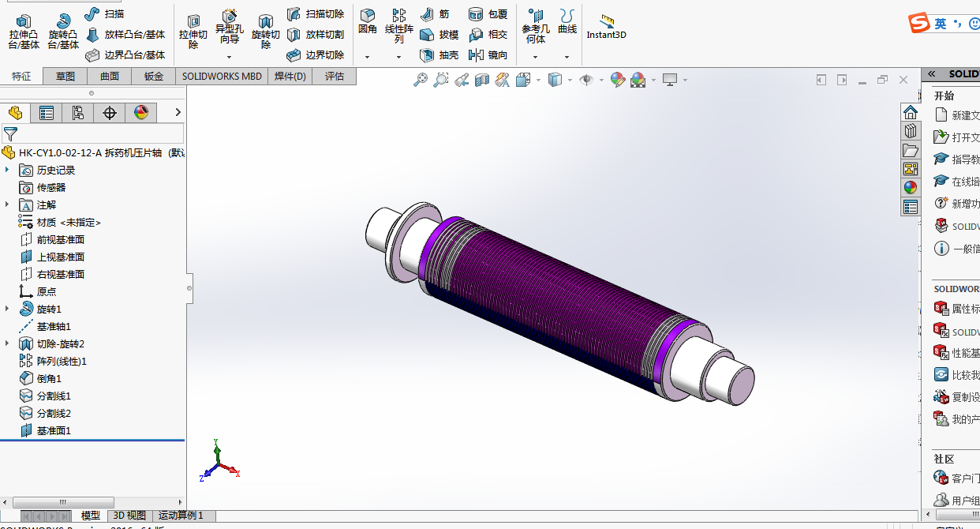
Task: Switch to the 曲面 surfaces tab
Action: click(110, 77)
